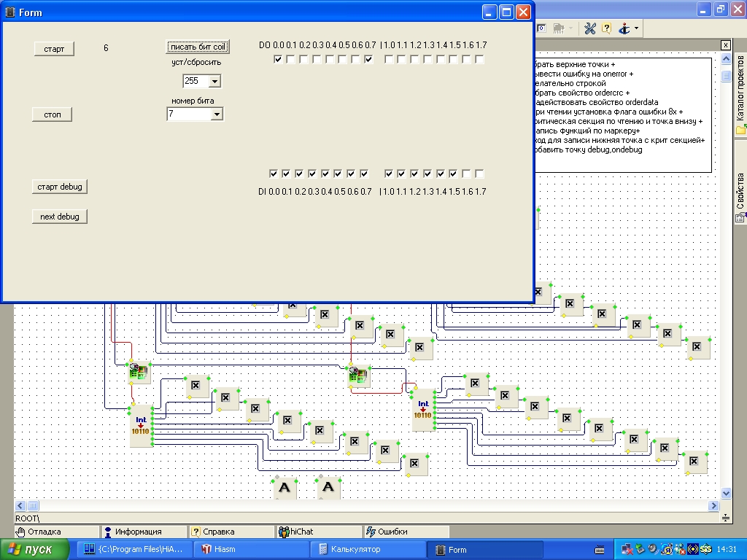This screenshot has width=747, height=560.
Task: Select first checkbox element after the left Int block
Action: (x=196, y=386)
